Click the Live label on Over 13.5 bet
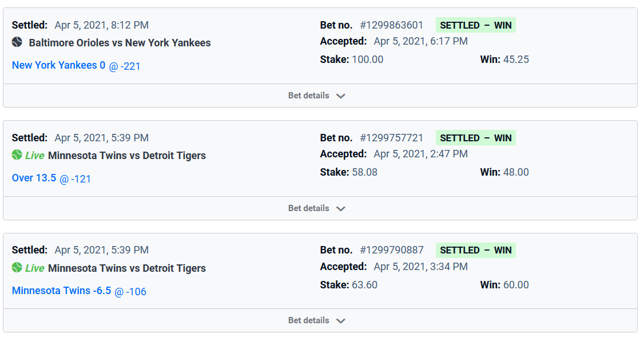644x337 pixels. (34, 156)
